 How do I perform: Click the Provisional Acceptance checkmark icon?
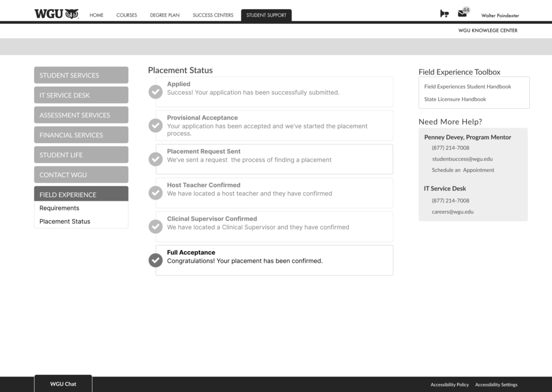tap(155, 125)
